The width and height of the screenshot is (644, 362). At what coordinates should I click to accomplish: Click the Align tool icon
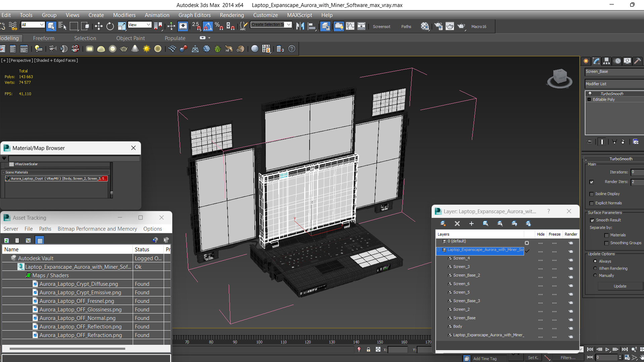[x=312, y=26]
